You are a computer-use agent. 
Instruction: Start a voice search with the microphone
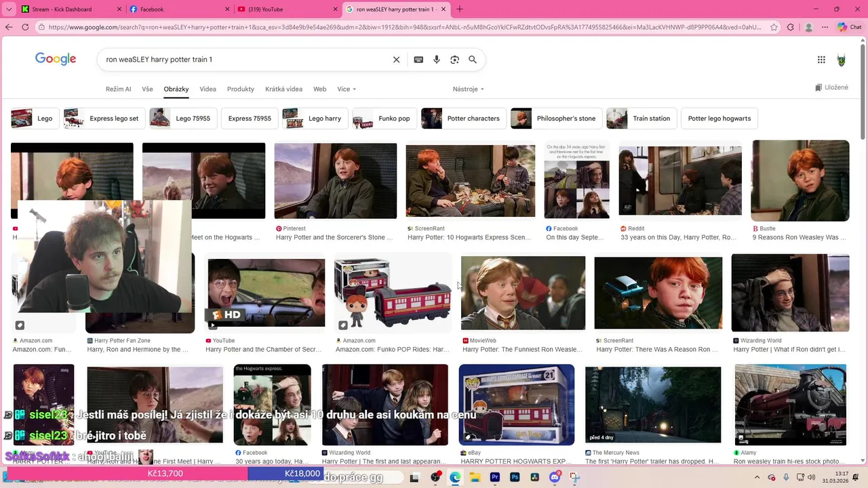(437, 60)
